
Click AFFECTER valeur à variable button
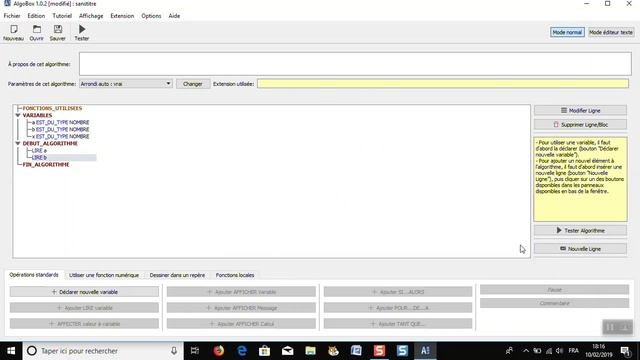(x=84, y=324)
